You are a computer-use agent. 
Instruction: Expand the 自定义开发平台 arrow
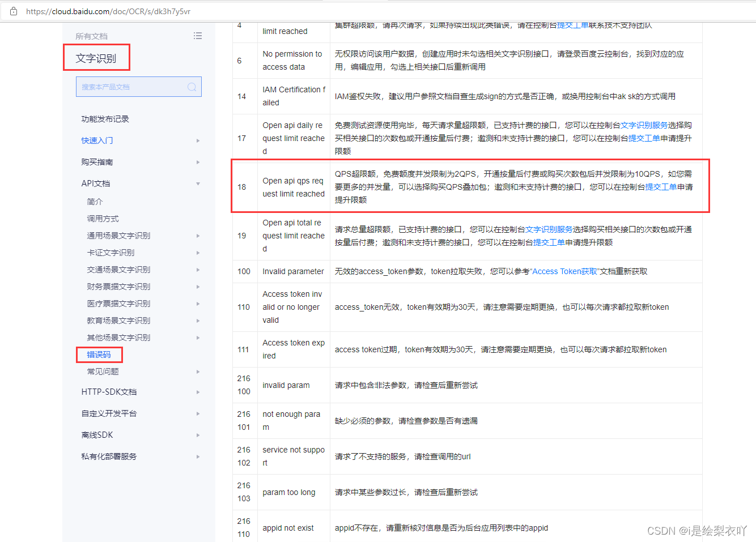[198, 413]
